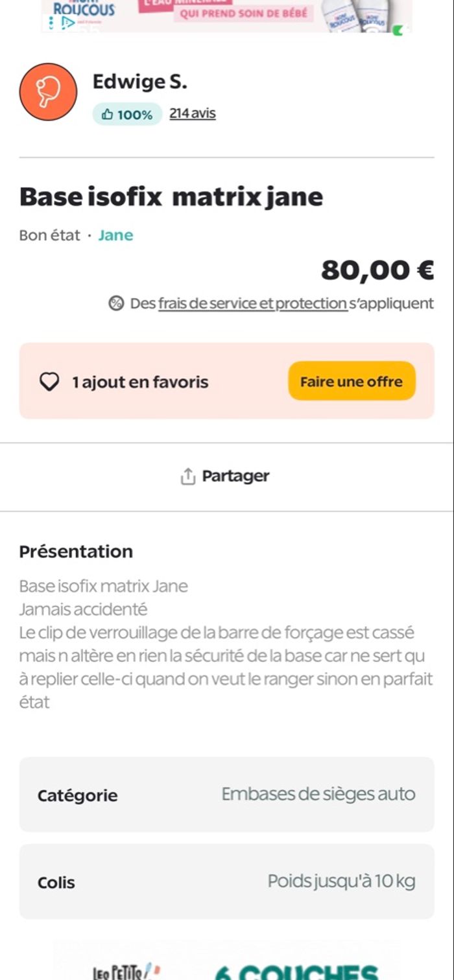454x980 pixels.
Task: Click the green icon on ad's right edge
Action: point(398,30)
